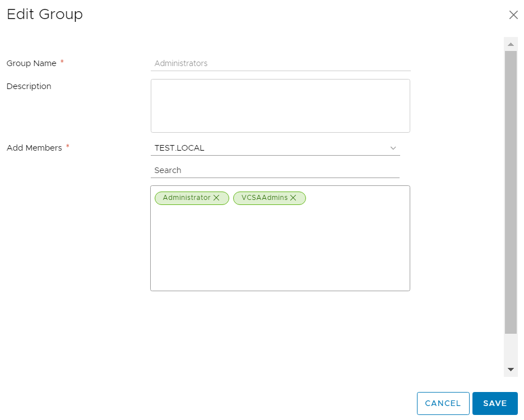Remove the VCSAAdmins member tag
This screenshot has width=524, height=420.
point(293,198)
